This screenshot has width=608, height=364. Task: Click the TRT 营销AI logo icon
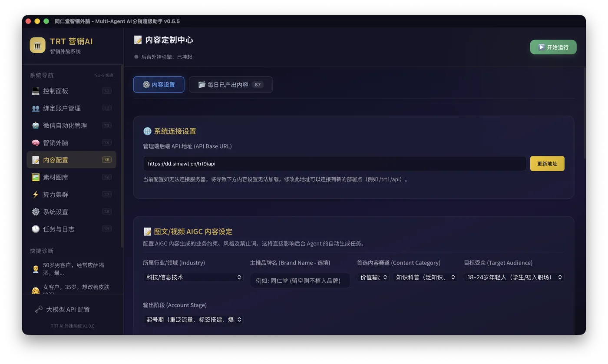coord(37,45)
